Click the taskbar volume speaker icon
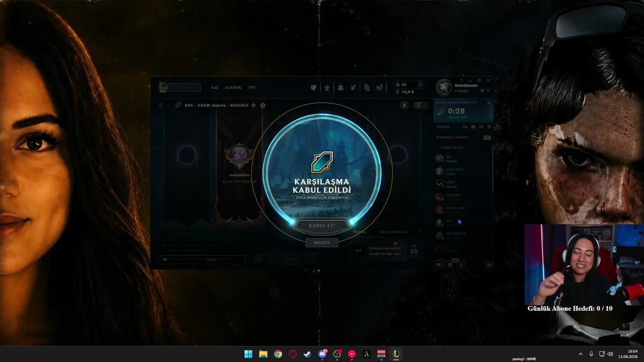Viewport: 644px width, 362px height. coord(610,354)
